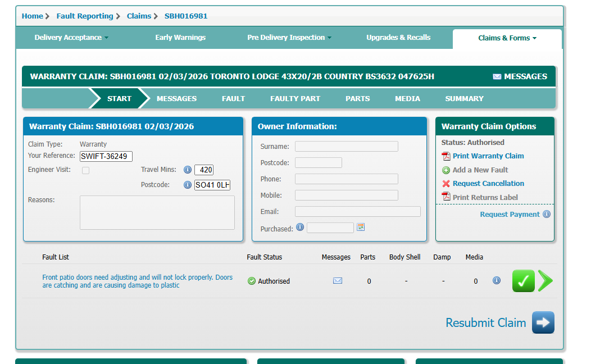Open the front patio doors fault description link

pyautogui.click(x=138, y=281)
